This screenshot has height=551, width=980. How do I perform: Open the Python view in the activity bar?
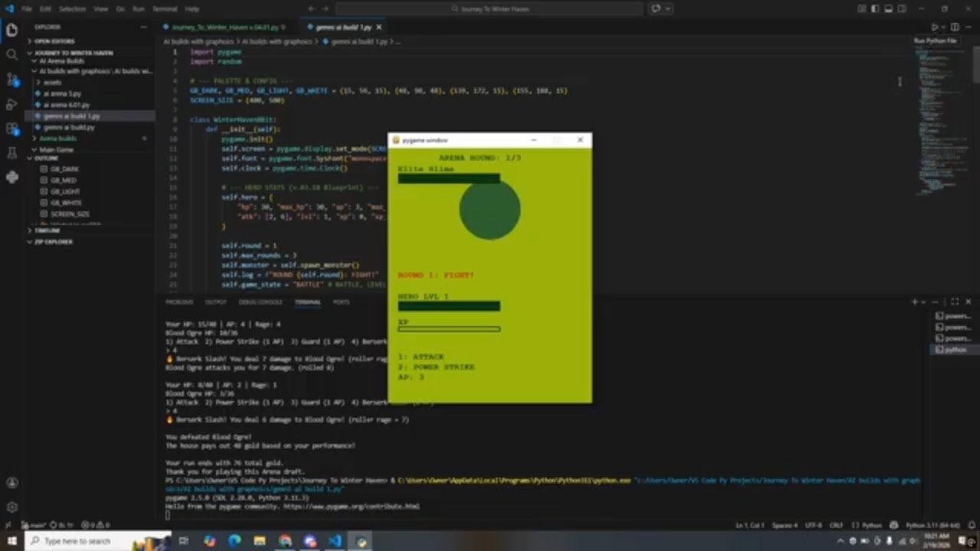[11, 178]
